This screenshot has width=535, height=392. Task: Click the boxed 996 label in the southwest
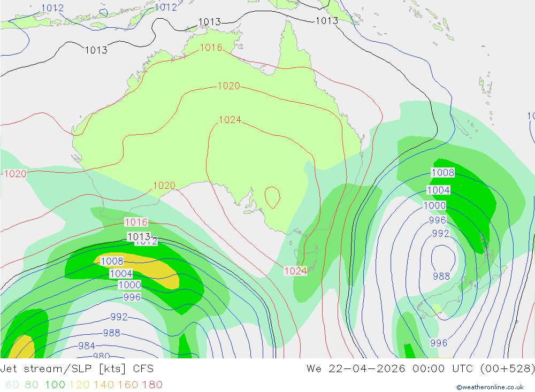point(132,297)
